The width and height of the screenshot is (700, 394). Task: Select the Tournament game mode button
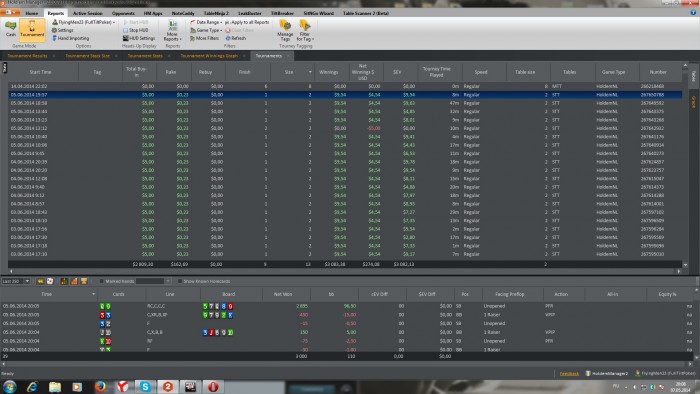[32, 29]
